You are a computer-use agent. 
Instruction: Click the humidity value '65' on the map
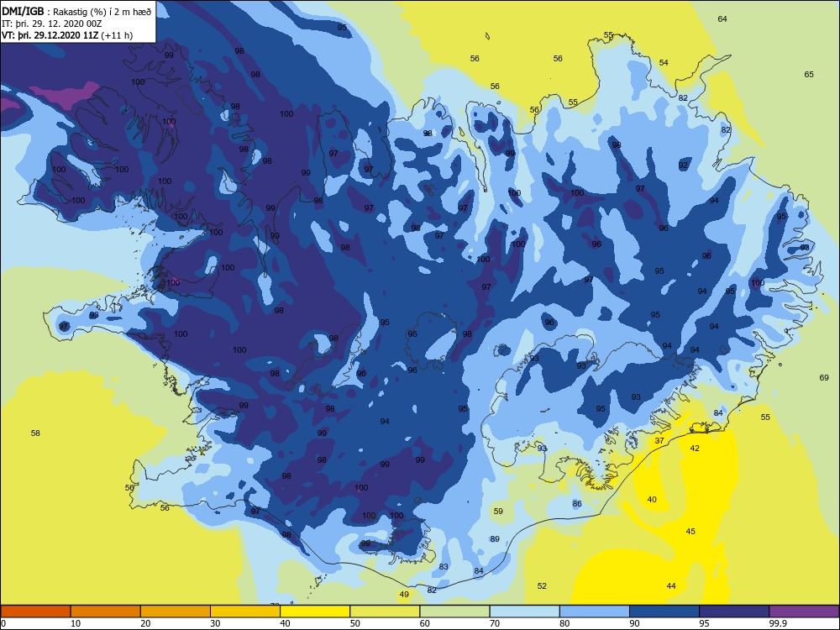[x=809, y=75]
